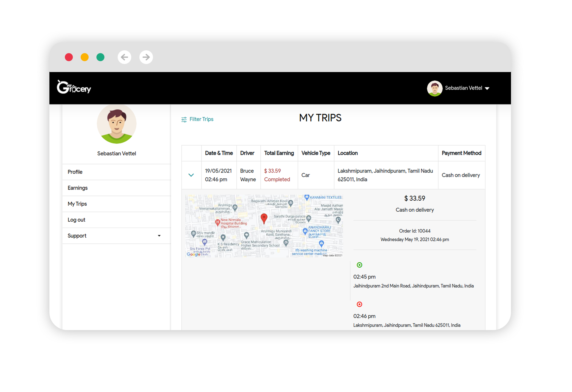
Task: Select My Trips in sidebar
Action: click(117, 204)
